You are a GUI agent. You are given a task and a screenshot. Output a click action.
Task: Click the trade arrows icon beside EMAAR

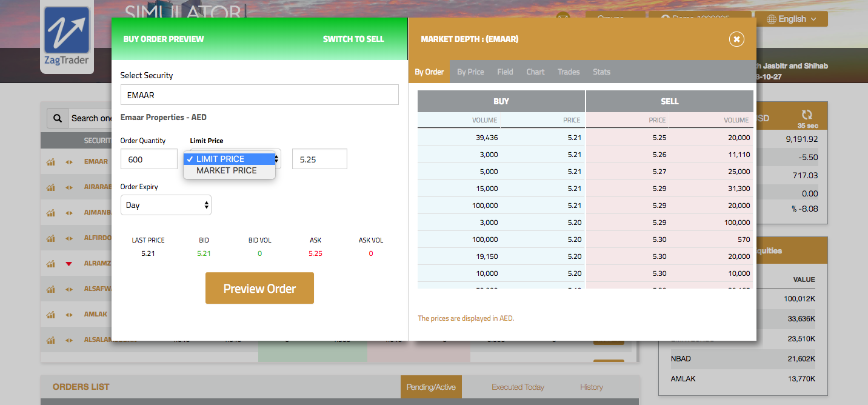[x=69, y=162]
